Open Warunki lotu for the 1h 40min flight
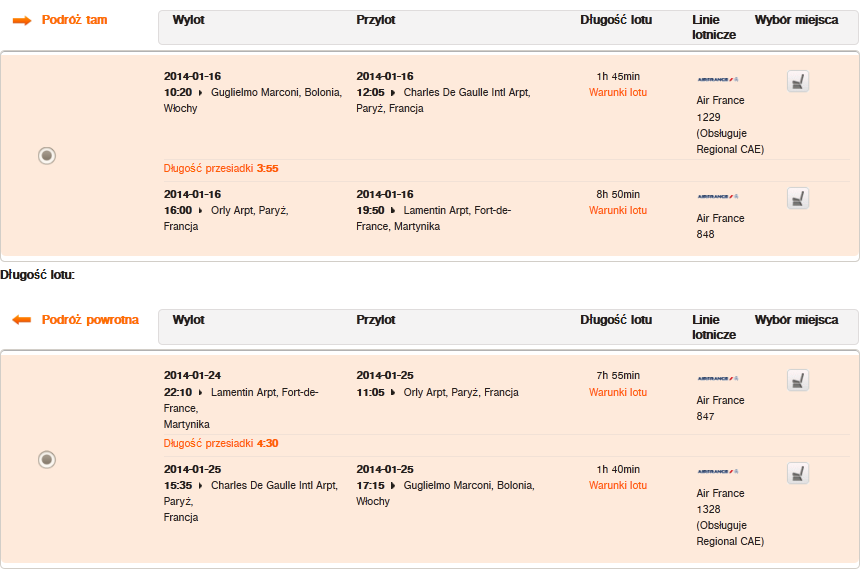This screenshot has width=863, height=570. coord(618,485)
